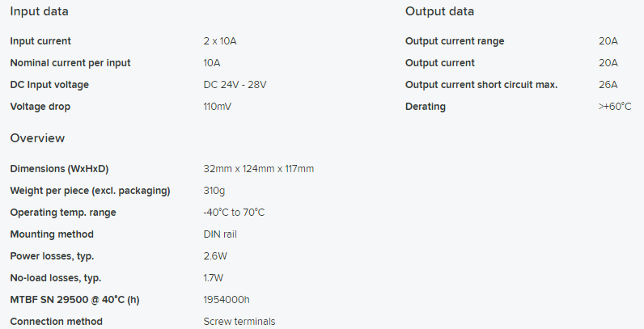Click the Overview section heading
This screenshot has width=644, height=329.
pyautogui.click(x=37, y=138)
